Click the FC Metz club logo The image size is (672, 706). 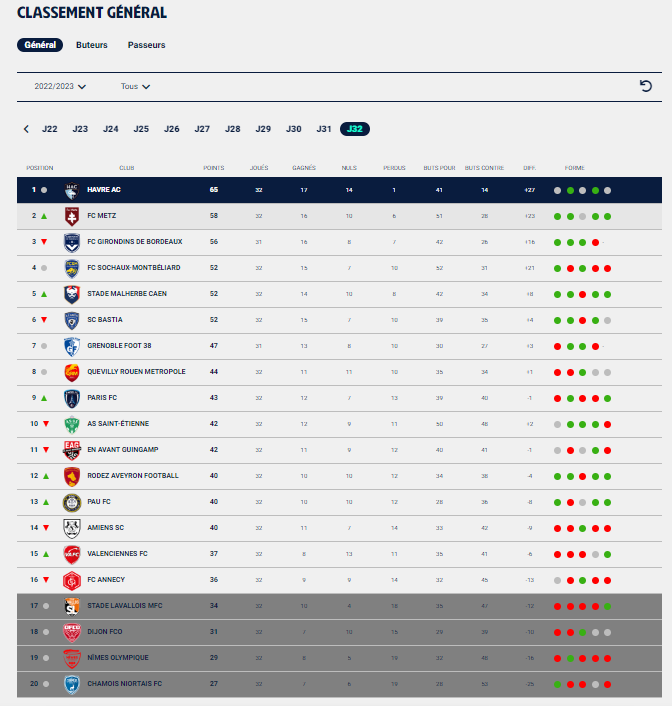pos(72,217)
